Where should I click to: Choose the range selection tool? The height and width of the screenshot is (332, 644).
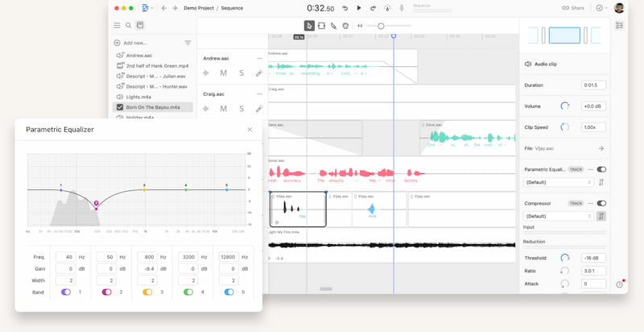[x=321, y=26]
